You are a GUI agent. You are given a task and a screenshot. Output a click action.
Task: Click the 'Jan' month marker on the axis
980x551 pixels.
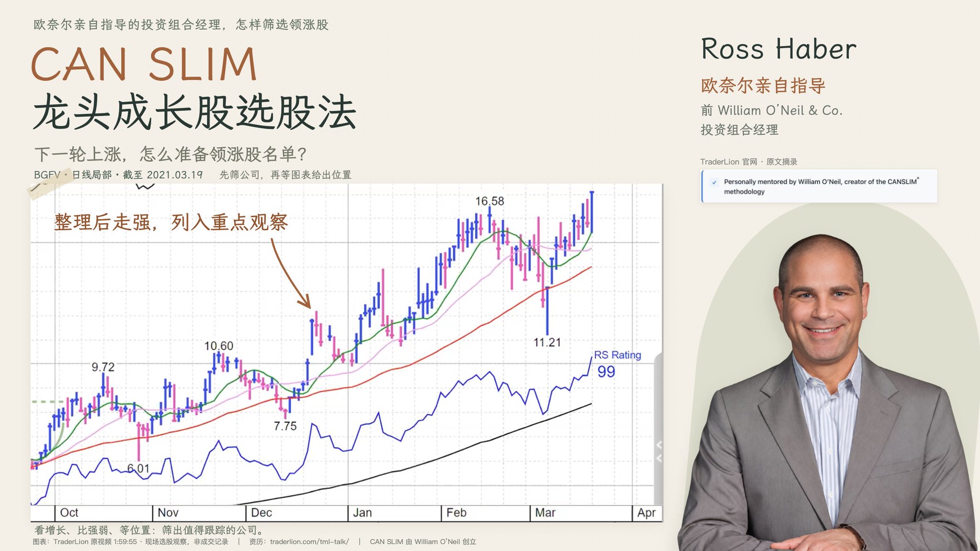(x=362, y=513)
